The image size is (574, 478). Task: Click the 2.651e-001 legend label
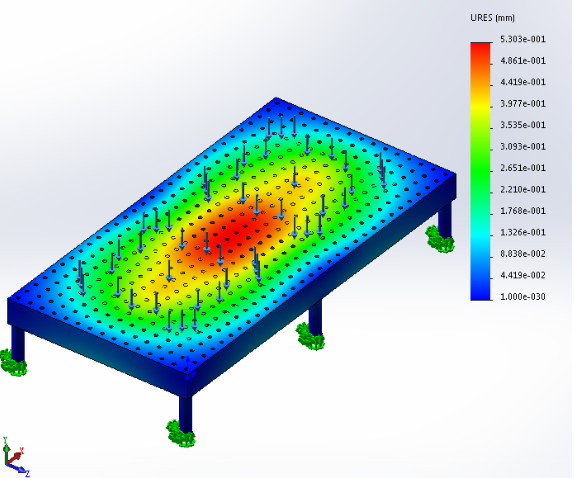point(523,168)
